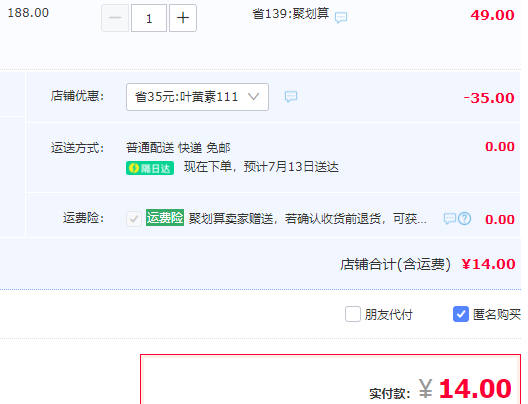Image resolution: width=528 pixels, height=404 pixels.
Task: Open the comment icon beside 省139:聚划算
Action: coord(341,17)
